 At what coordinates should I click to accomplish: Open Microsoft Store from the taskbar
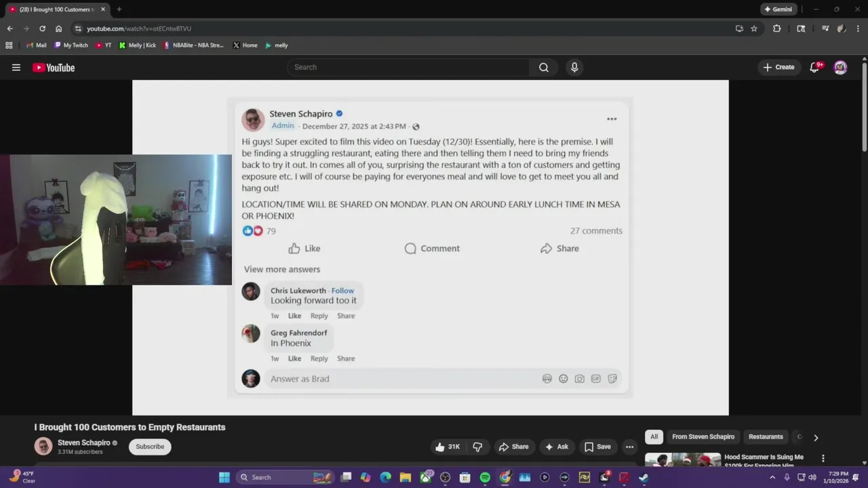click(465, 477)
